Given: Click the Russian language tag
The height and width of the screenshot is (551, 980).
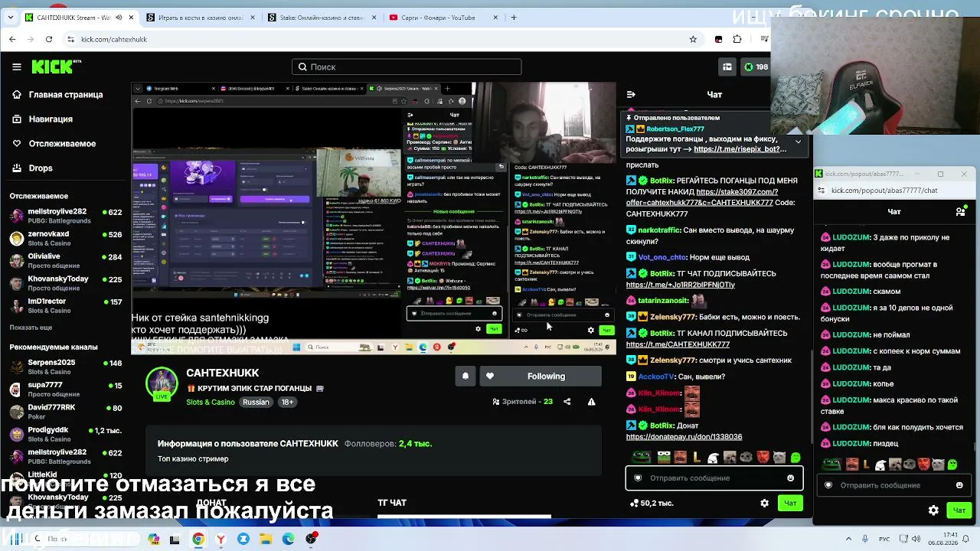Looking at the screenshot, I should (256, 402).
